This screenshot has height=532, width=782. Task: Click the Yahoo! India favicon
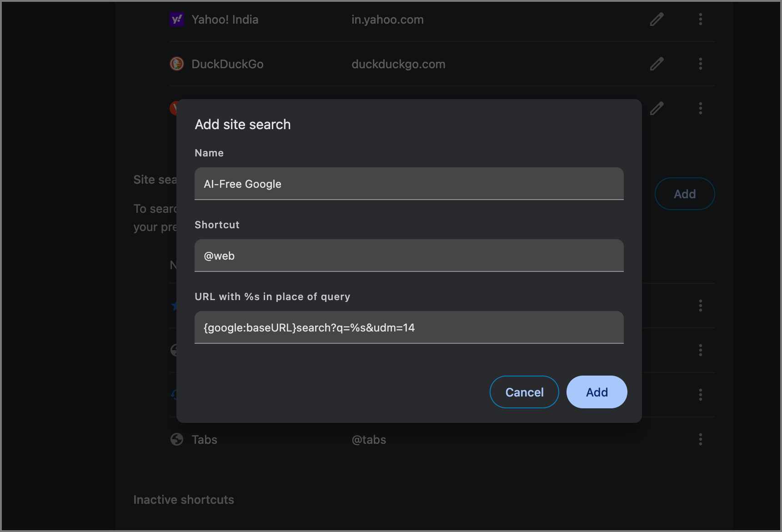point(177,19)
